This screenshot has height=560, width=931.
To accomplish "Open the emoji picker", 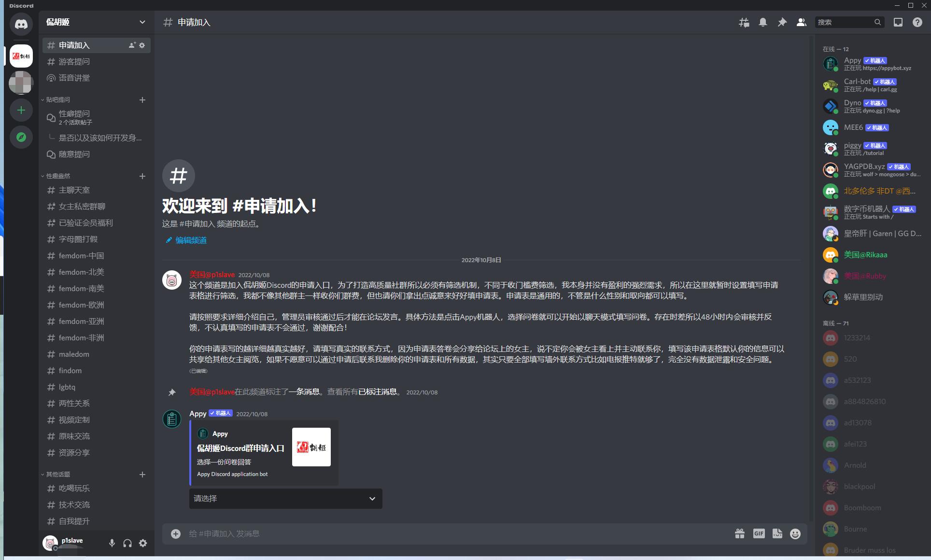I will [x=795, y=533].
